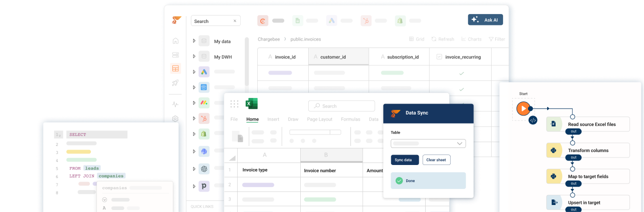Click the Shopify source icon in tree
Screen dimensions: 644x212
tap(204, 134)
